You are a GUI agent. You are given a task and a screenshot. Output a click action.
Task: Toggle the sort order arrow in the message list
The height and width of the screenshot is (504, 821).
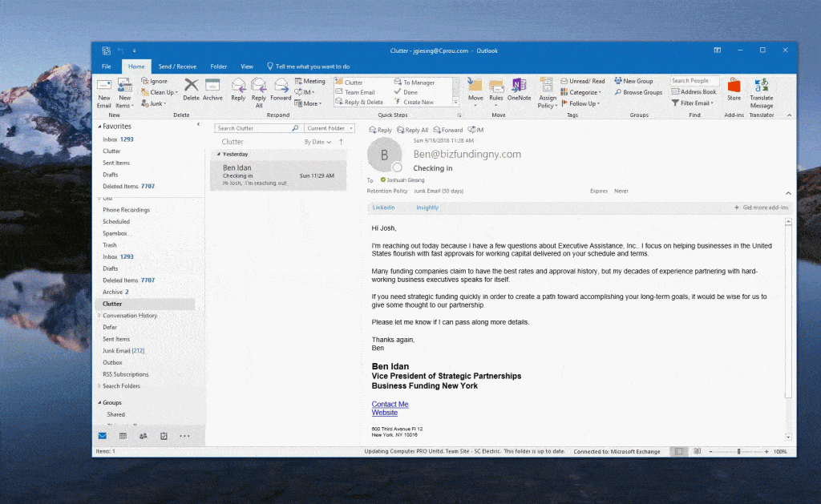tap(342, 142)
